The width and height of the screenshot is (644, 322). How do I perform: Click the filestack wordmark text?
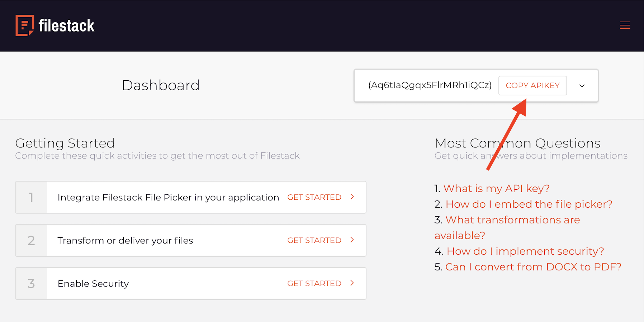67,26
